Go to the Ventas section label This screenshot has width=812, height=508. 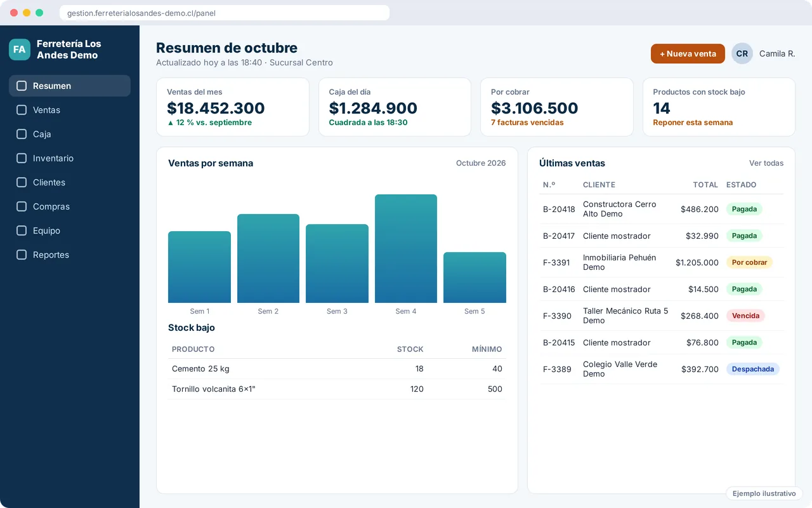(x=46, y=110)
